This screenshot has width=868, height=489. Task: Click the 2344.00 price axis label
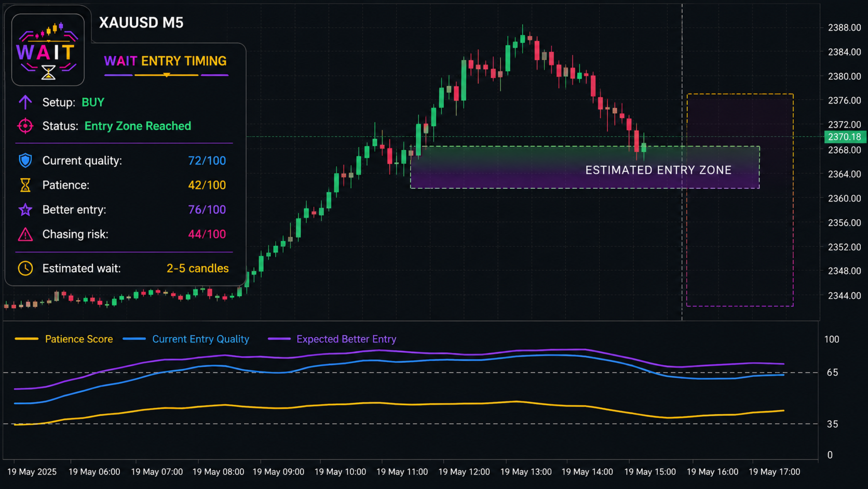844,296
